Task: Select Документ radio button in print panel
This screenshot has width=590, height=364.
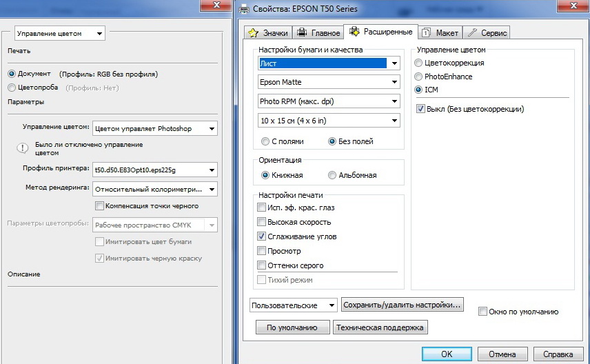Action: 12,74
